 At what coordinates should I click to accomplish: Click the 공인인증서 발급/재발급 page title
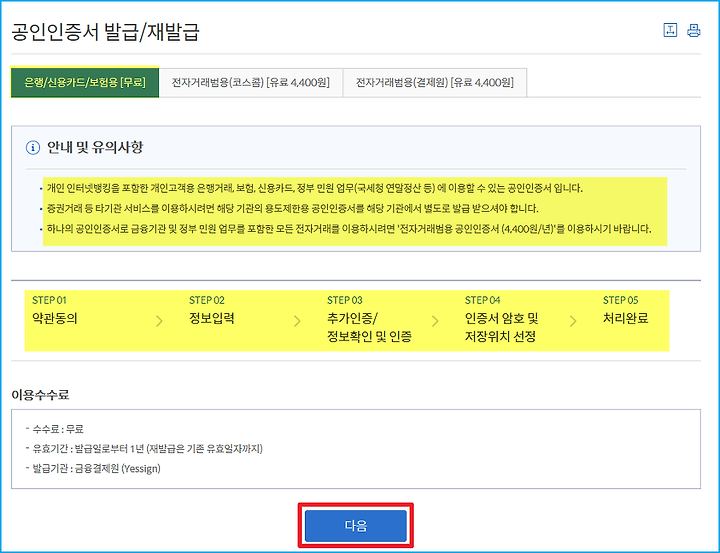click(x=105, y=32)
